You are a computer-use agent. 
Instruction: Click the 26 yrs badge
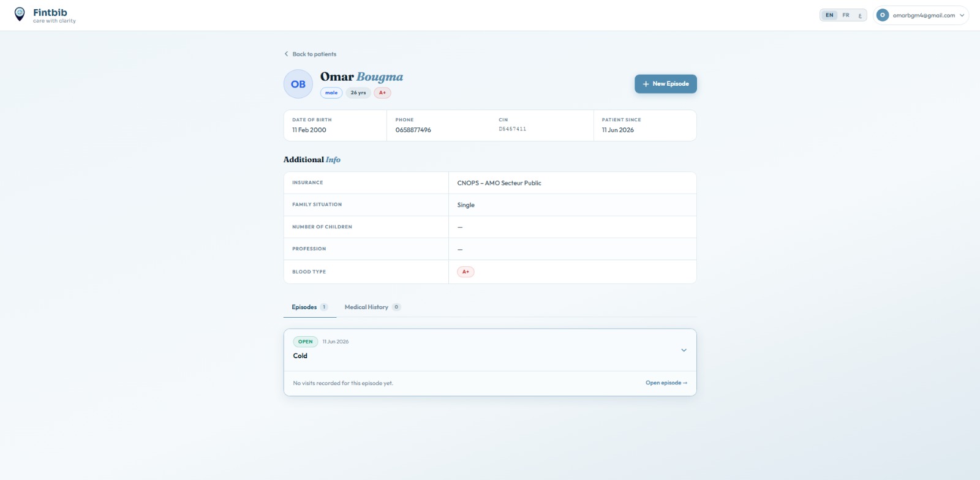(358, 93)
